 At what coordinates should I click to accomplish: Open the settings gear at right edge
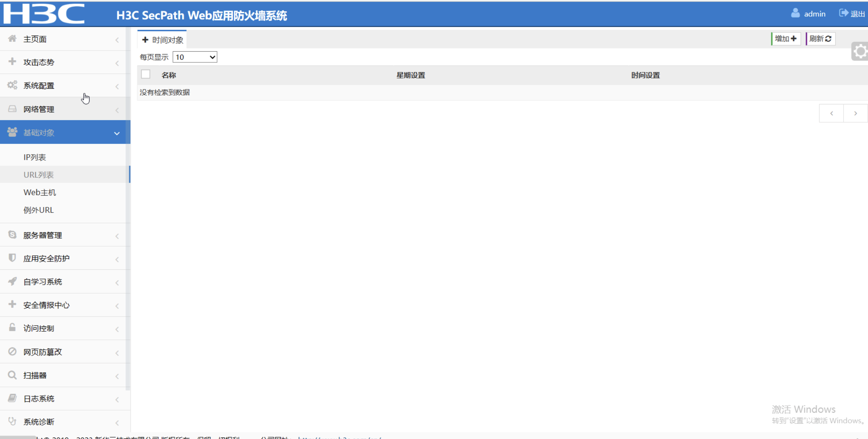pyautogui.click(x=860, y=52)
